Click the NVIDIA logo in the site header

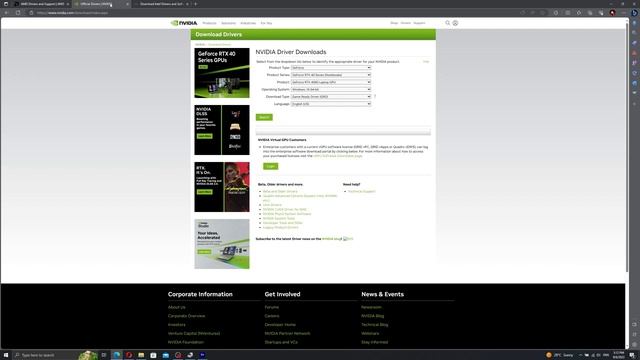tap(184, 23)
